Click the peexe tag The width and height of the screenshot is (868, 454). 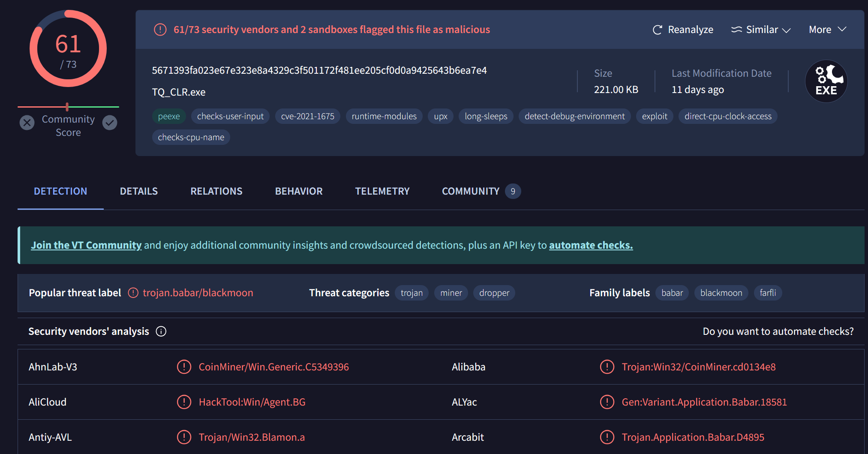pyautogui.click(x=169, y=116)
